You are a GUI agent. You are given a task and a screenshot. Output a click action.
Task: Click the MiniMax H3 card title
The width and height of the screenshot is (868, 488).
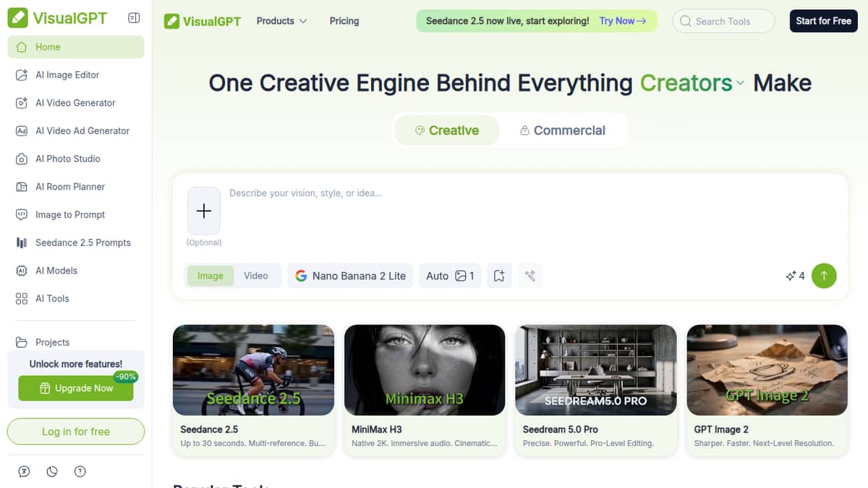point(377,429)
